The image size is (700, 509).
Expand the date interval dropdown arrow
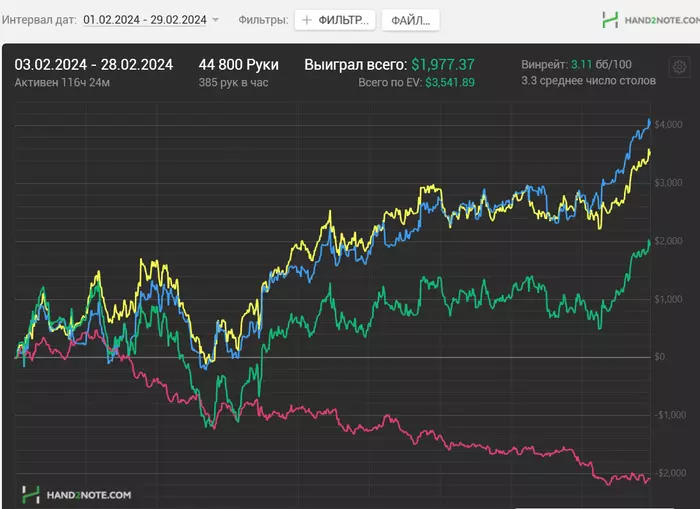(x=215, y=20)
